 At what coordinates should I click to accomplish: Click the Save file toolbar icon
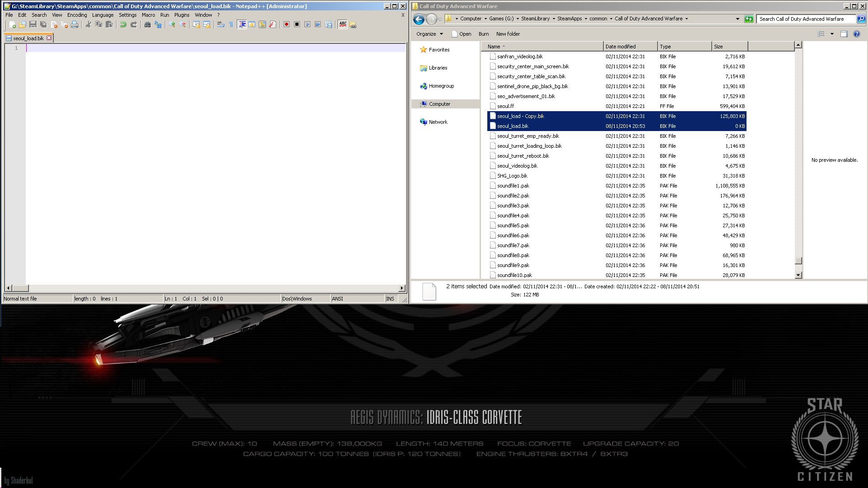(33, 24)
